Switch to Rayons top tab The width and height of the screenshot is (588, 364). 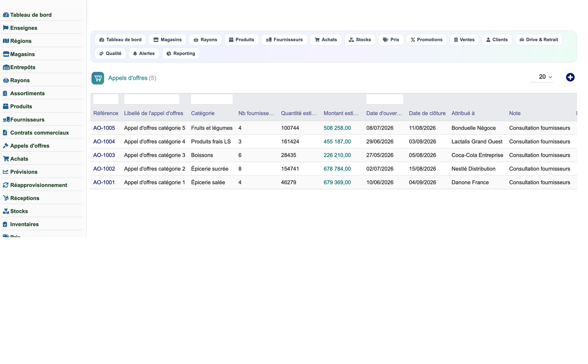pyautogui.click(x=205, y=40)
